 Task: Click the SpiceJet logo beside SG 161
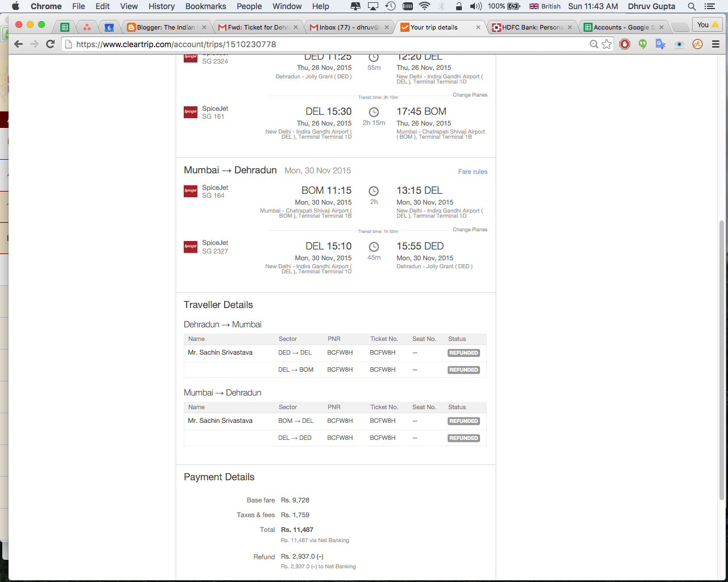pos(191,112)
